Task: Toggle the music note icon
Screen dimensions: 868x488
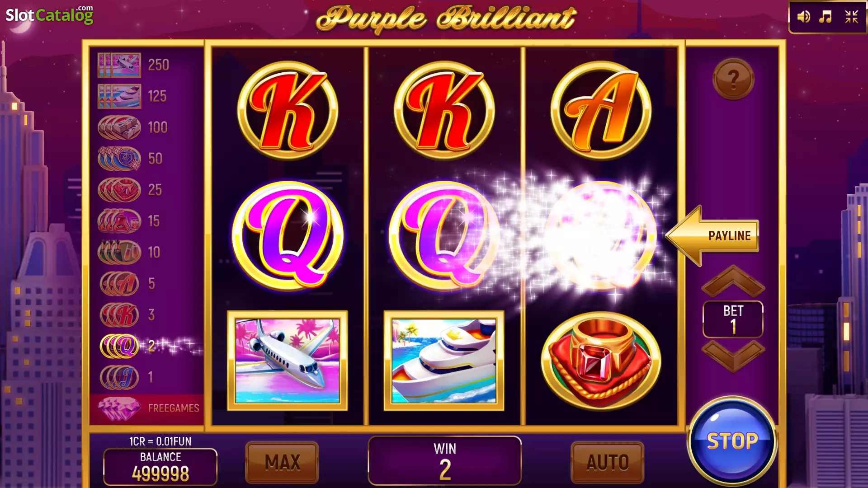Action: point(826,17)
